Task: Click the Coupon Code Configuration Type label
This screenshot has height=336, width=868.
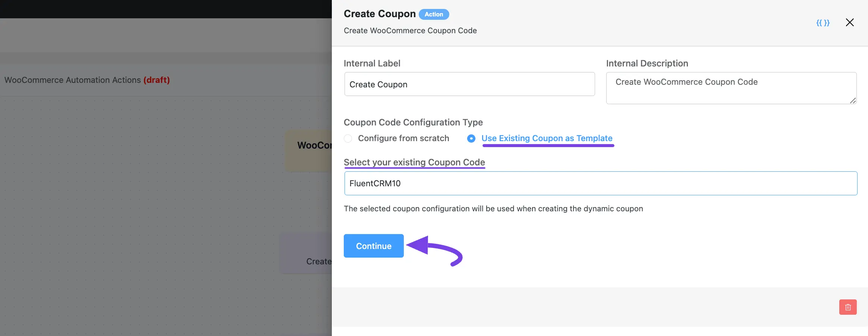Action: point(413,122)
